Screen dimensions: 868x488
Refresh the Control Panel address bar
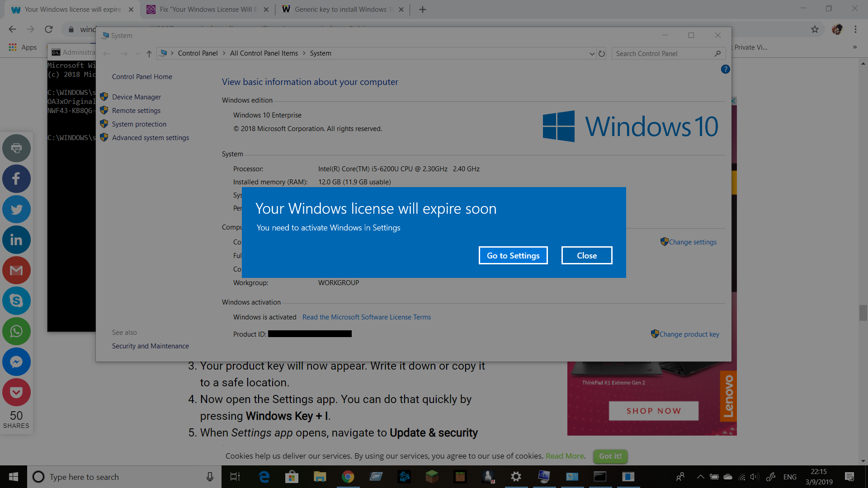[601, 53]
